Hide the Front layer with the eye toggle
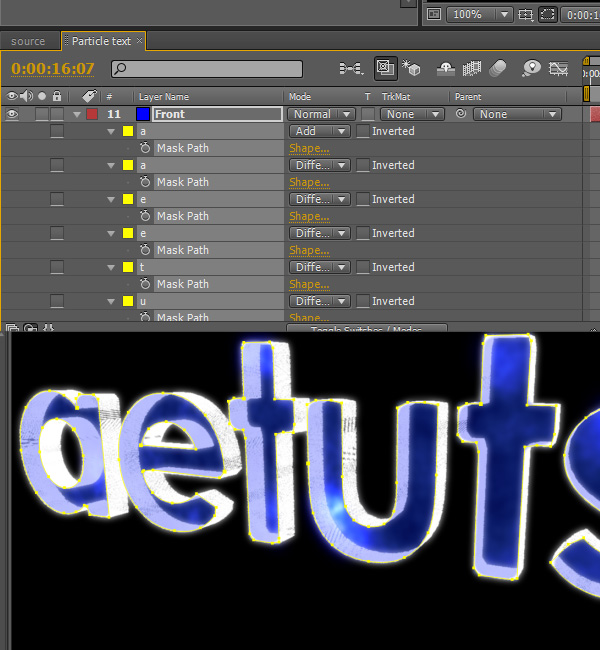The width and height of the screenshot is (600, 650). point(12,114)
